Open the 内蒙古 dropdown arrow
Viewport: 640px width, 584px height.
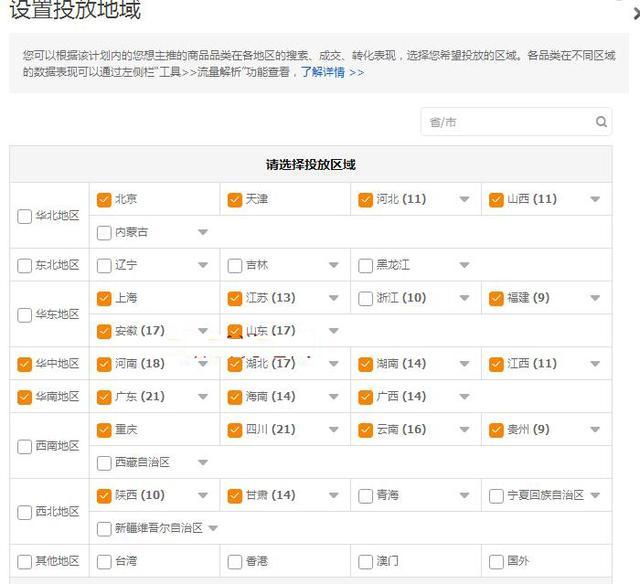click(203, 233)
